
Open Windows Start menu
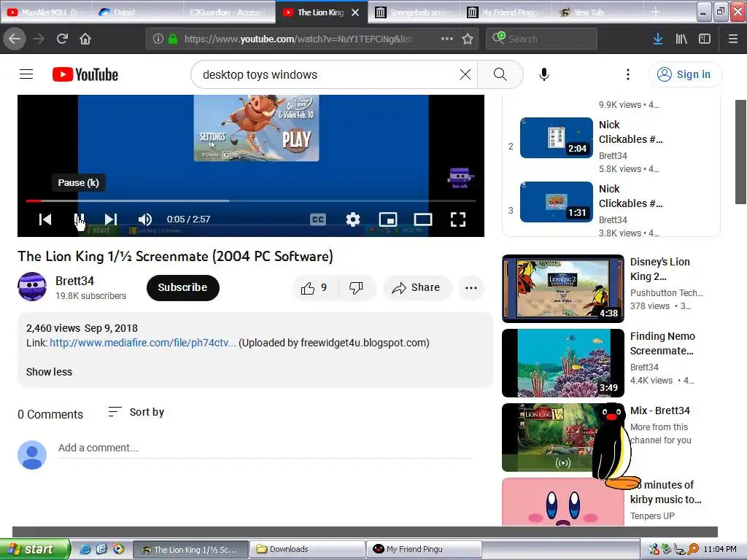[x=34, y=549]
